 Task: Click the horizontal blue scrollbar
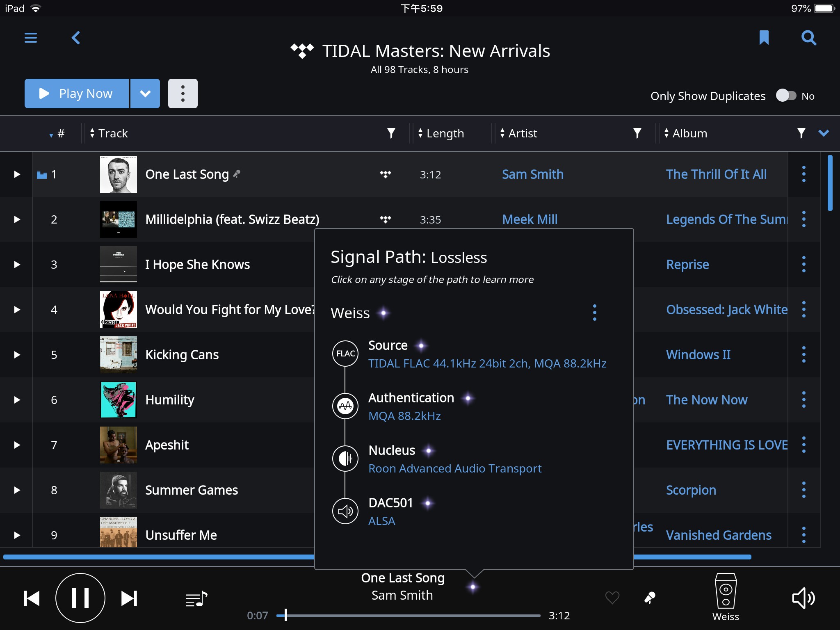coord(377,557)
